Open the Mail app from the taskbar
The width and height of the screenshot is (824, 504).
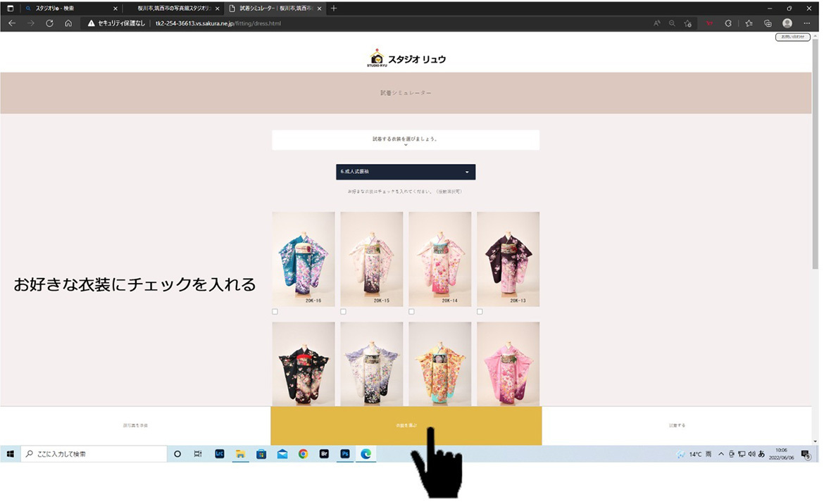pos(282,454)
